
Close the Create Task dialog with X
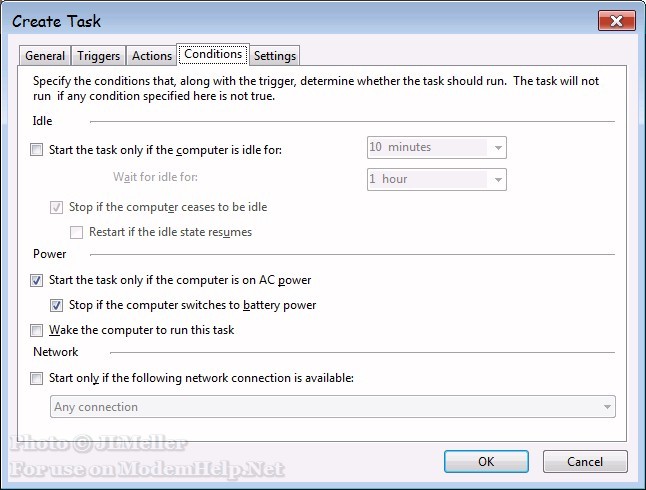click(x=616, y=21)
